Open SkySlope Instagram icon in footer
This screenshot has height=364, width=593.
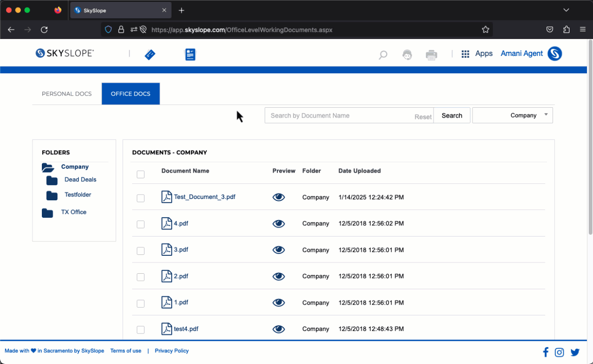point(560,352)
